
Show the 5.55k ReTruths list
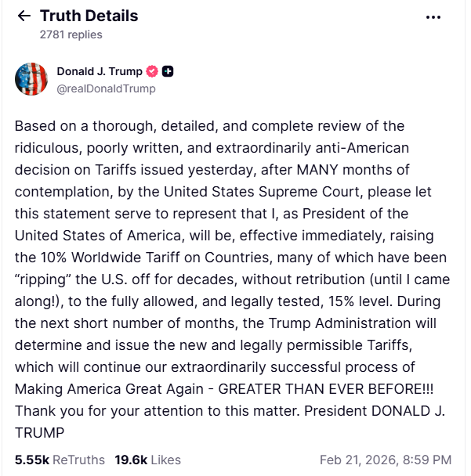click(60, 460)
